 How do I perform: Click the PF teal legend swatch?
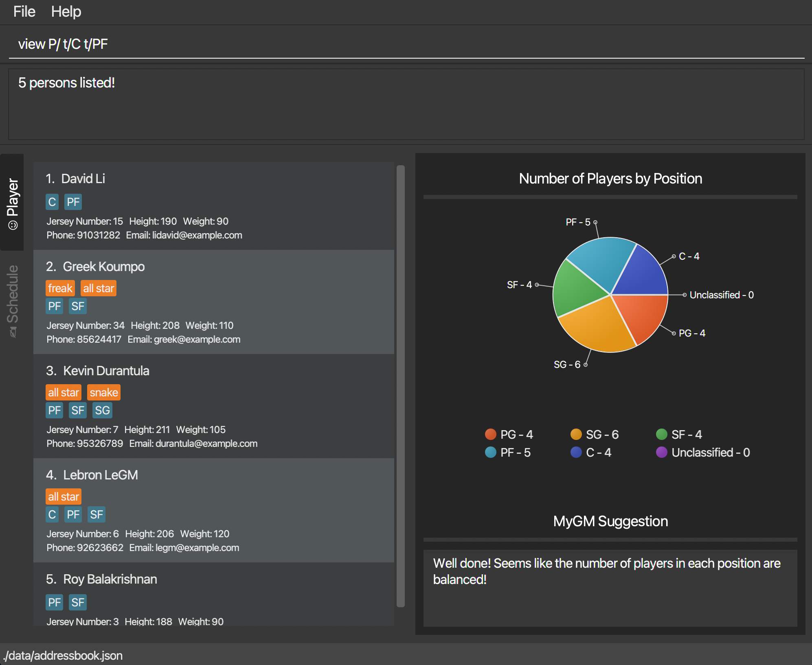[x=491, y=452]
